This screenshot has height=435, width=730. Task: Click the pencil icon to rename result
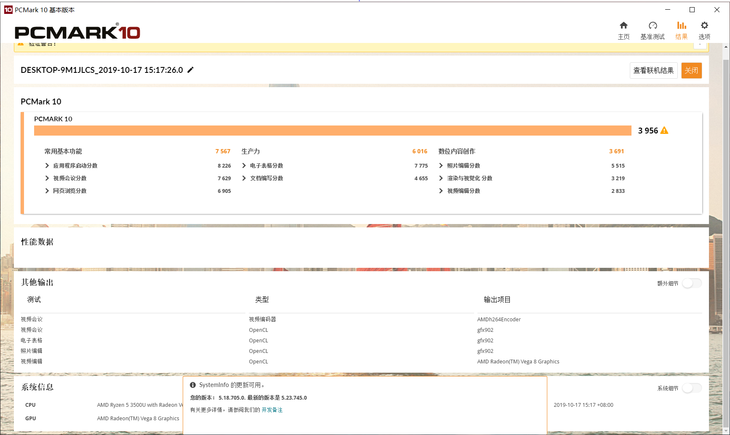coord(190,70)
